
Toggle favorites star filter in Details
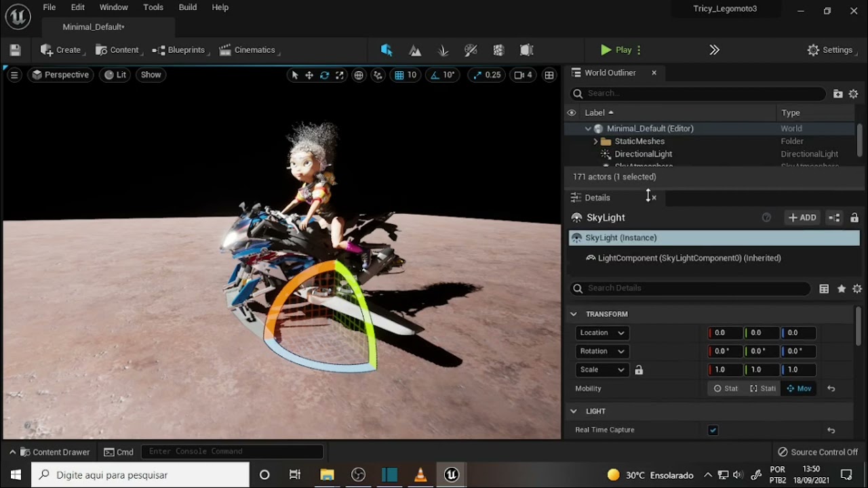coord(842,289)
